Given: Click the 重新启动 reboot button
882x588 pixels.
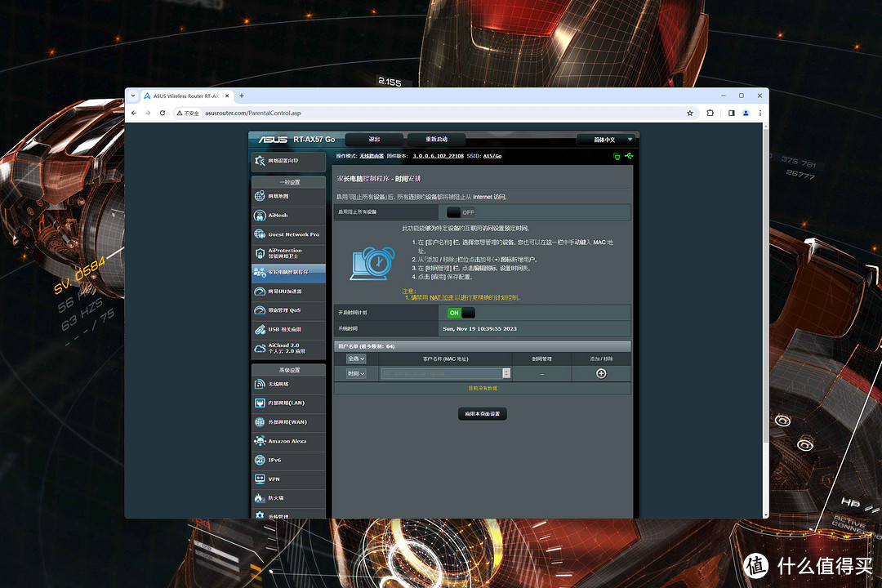Looking at the screenshot, I should (436, 139).
